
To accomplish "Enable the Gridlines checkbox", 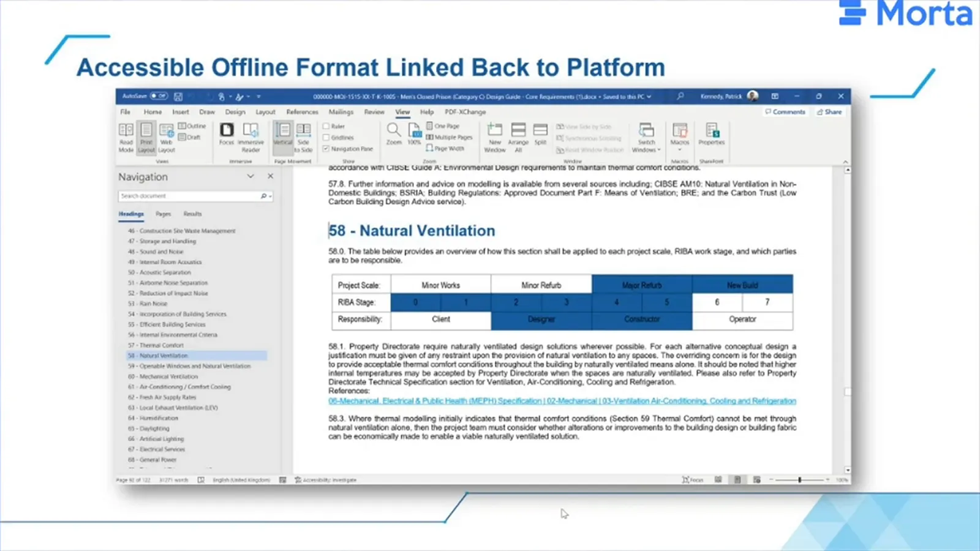I will [326, 137].
